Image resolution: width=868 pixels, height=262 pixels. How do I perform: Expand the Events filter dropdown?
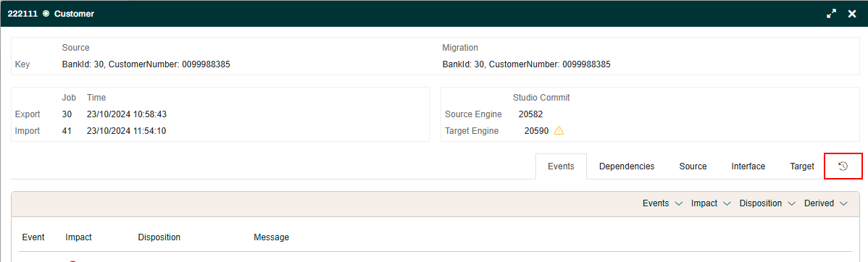[x=662, y=203]
